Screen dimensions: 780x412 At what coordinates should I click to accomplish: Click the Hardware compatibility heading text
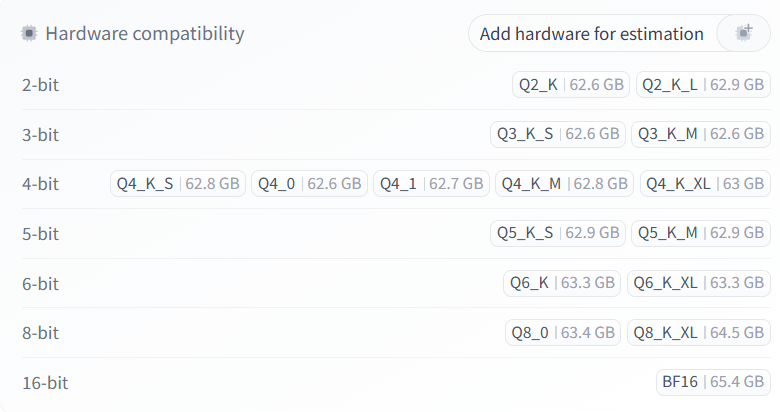pos(145,34)
